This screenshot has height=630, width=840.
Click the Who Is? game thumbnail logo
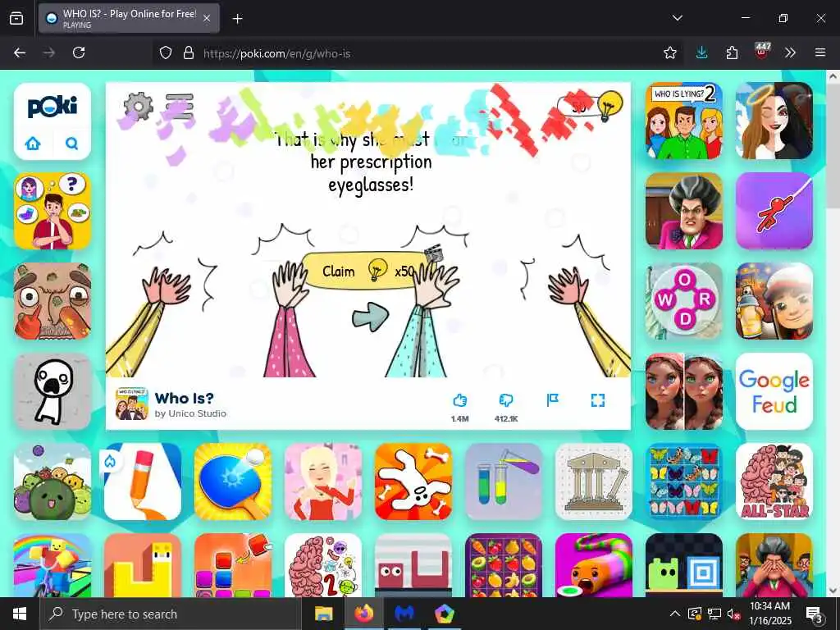[132, 404]
